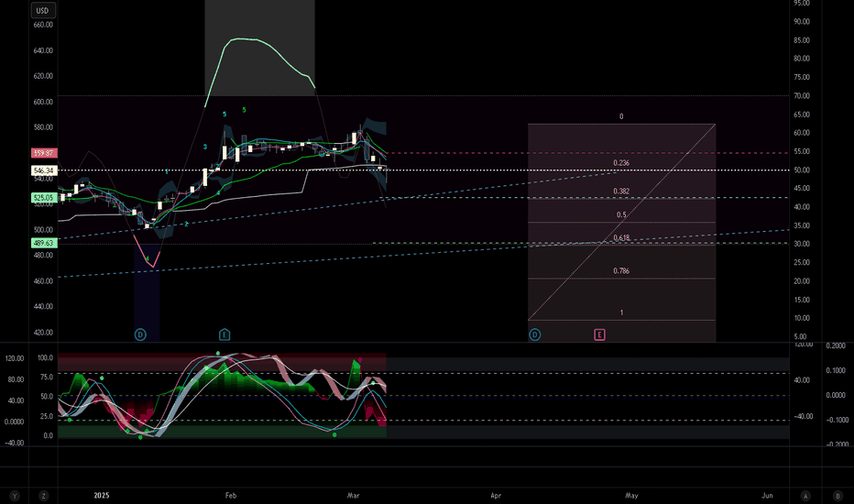
Task: Click the Apr label on time axis
Action: pyautogui.click(x=496, y=495)
